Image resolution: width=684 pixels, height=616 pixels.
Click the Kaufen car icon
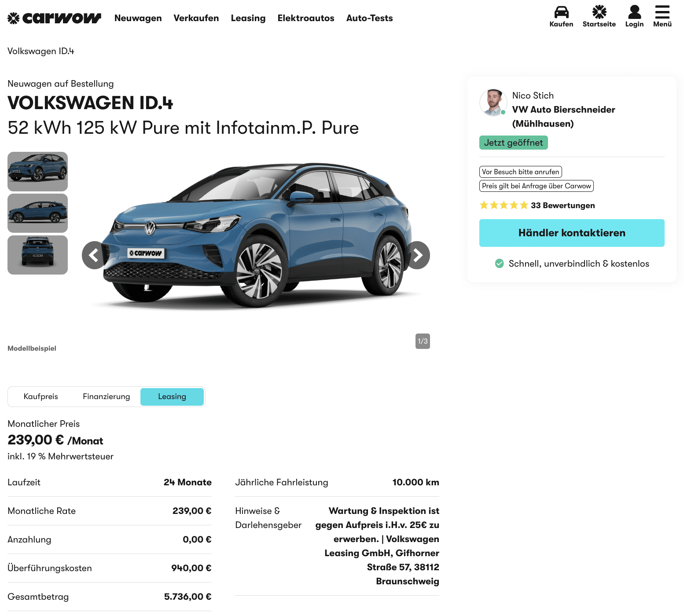click(x=561, y=12)
